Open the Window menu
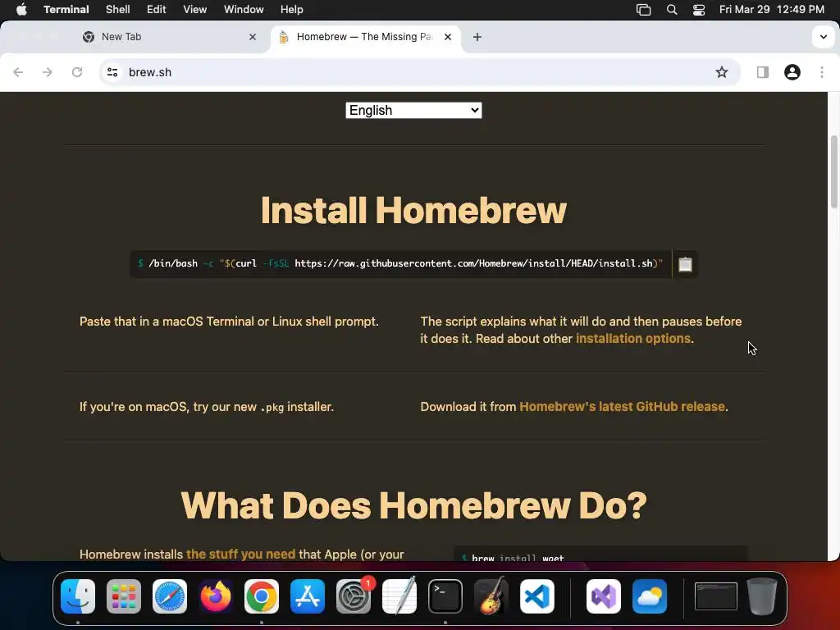The image size is (840, 630). 244,10
